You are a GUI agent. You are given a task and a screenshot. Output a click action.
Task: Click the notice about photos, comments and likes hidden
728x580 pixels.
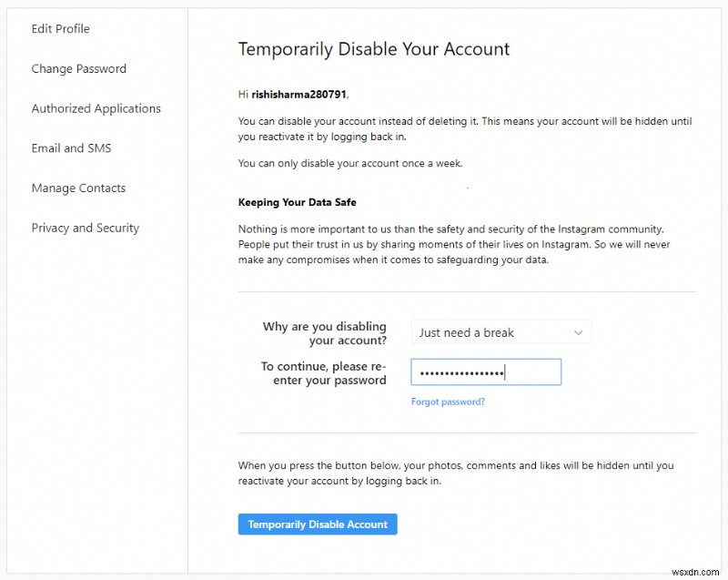point(455,473)
